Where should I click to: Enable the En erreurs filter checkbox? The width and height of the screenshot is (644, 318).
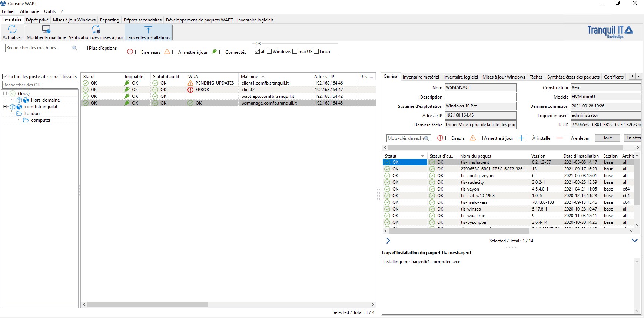(x=138, y=52)
